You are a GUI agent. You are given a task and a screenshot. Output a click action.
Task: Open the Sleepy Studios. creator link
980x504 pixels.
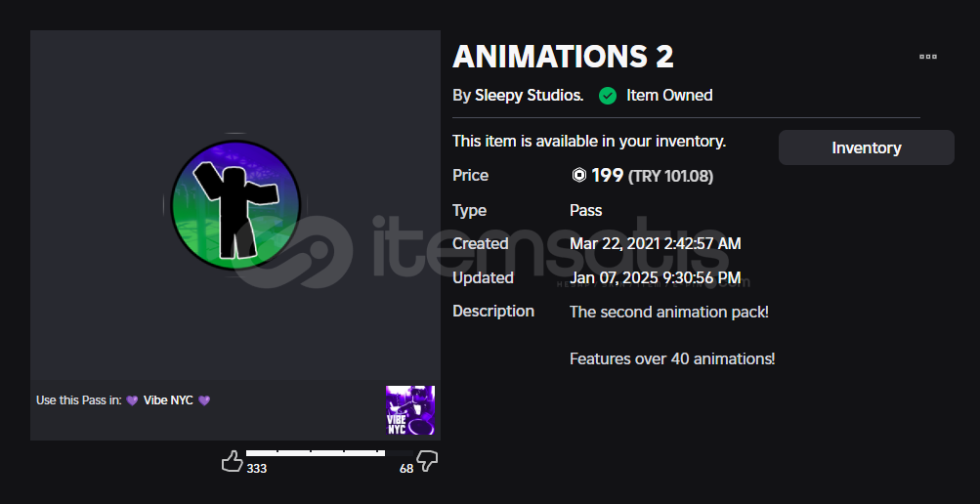click(530, 96)
